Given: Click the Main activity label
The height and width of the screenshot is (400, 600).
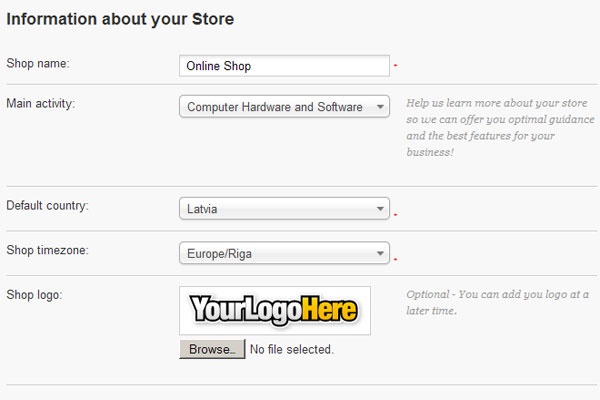Looking at the screenshot, I should coord(41,103).
